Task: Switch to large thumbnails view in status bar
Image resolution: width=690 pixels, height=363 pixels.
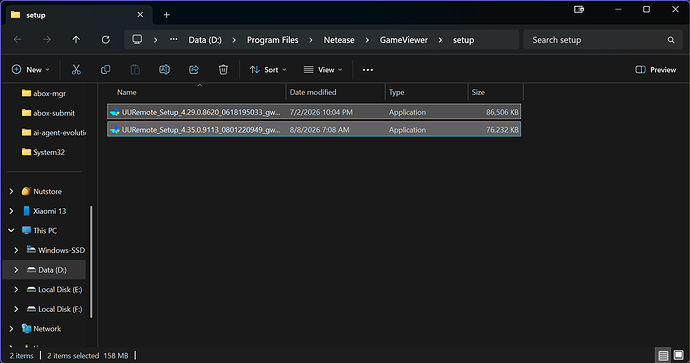Action: pyautogui.click(x=679, y=355)
